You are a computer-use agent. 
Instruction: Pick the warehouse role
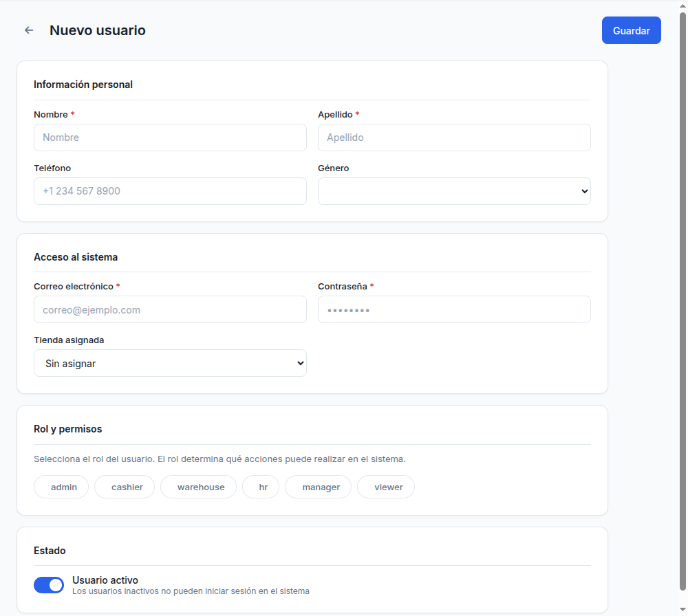pyautogui.click(x=198, y=487)
